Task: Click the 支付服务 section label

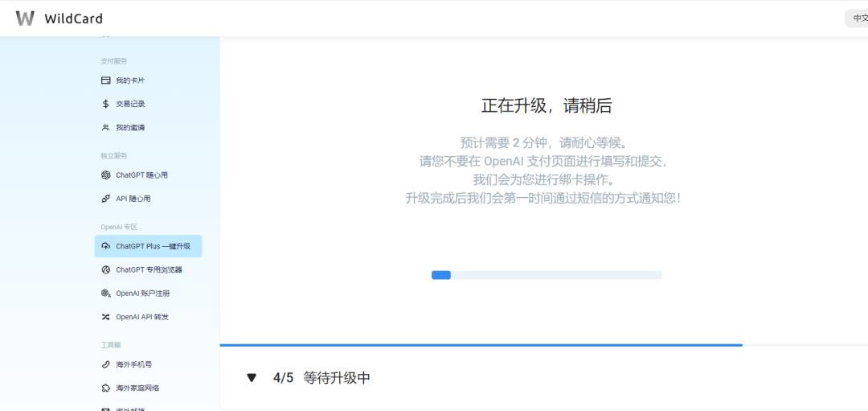Action: point(114,61)
